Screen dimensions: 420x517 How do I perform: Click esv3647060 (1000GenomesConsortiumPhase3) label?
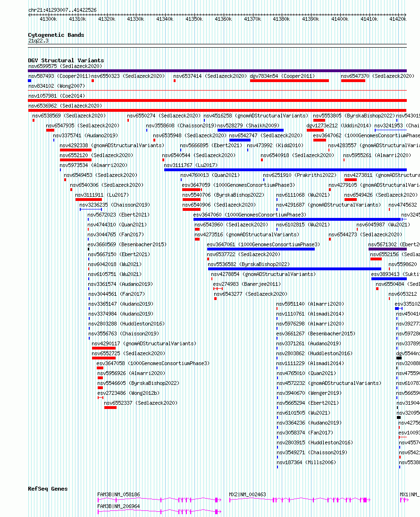tap(250, 215)
